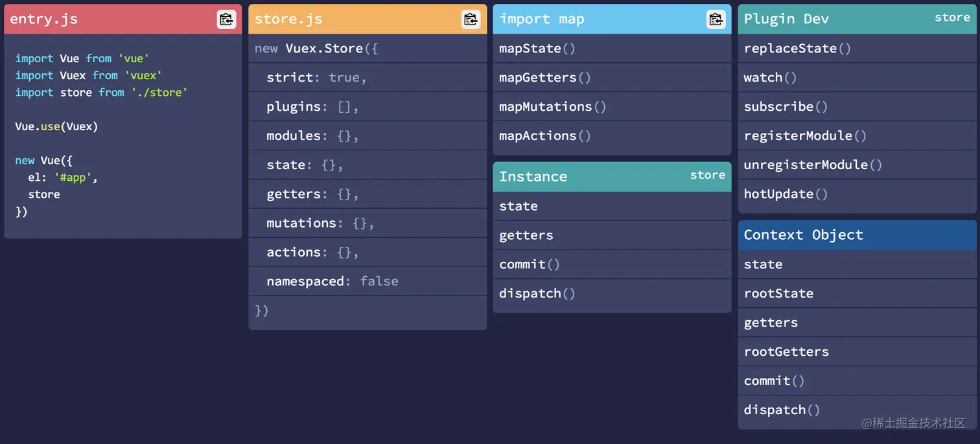Click the store tag on Instance
980x444 pixels.
707,175
